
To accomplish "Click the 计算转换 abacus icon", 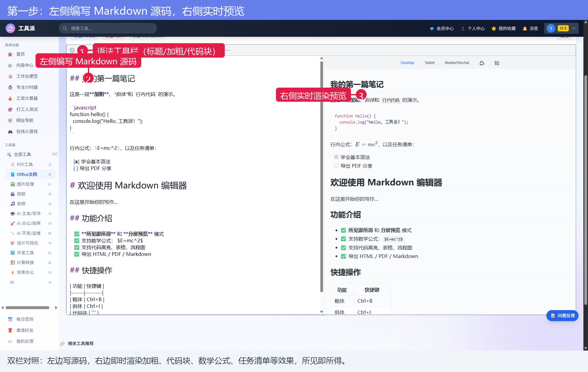I will click(x=13, y=263).
